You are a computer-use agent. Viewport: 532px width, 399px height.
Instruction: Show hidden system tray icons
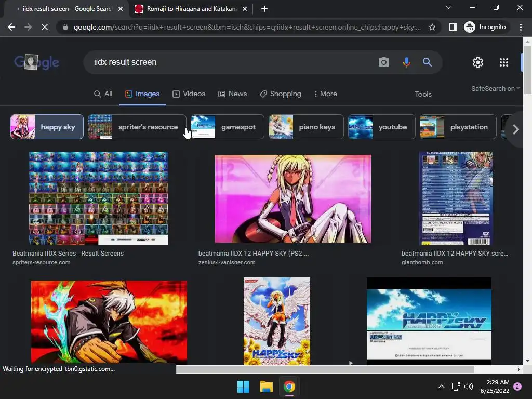(x=442, y=387)
